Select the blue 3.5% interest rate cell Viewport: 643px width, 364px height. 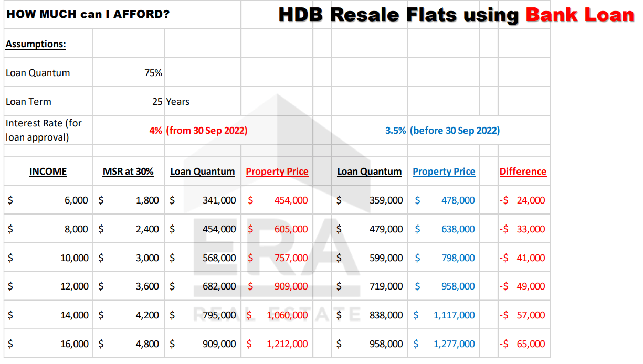(395, 131)
